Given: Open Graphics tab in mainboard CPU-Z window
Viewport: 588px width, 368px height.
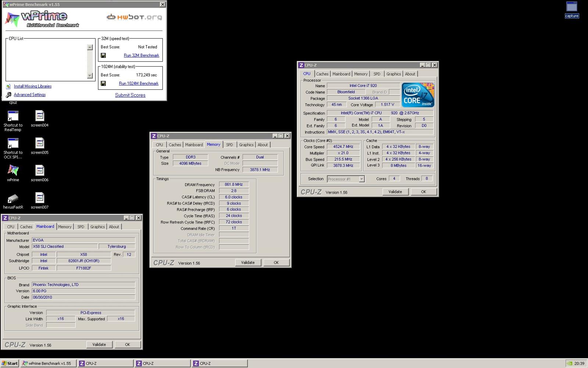Looking at the screenshot, I should (x=98, y=227).
